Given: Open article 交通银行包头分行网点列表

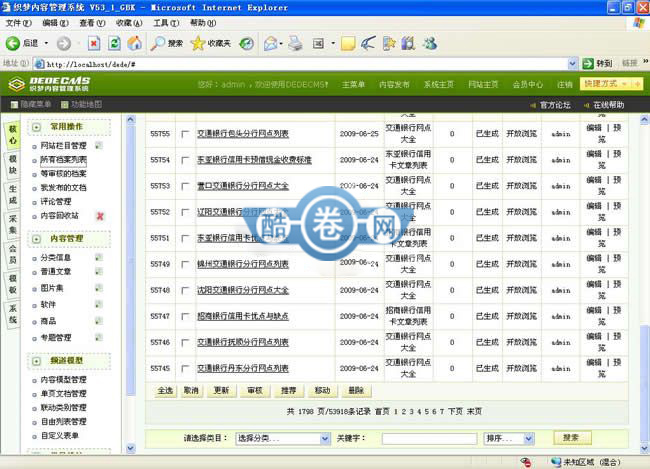Looking at the screenshot, I should coord(243,134).
